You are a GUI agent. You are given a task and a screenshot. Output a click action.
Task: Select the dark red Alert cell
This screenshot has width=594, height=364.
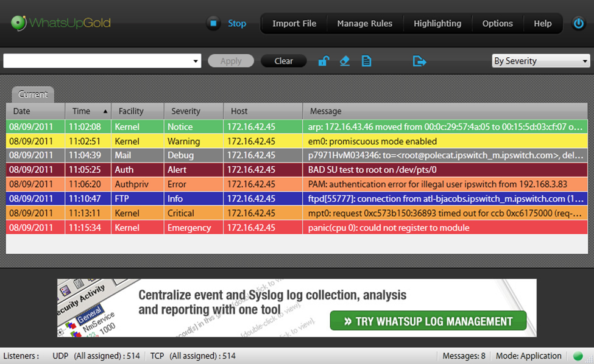[194, 169]
